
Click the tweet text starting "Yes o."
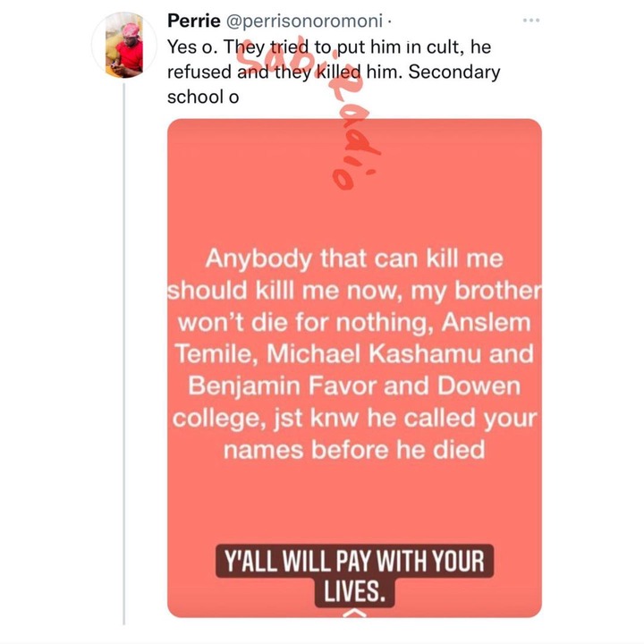[x=334, y=72]
